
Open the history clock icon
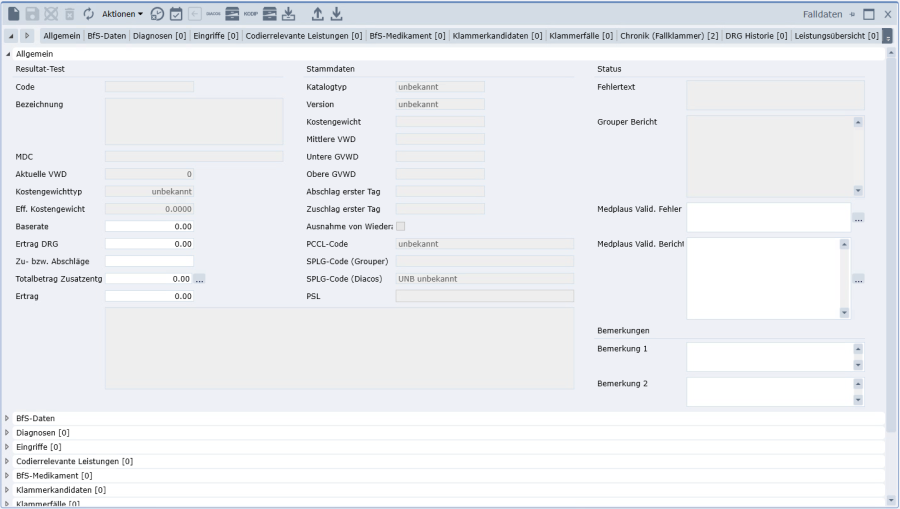point(157,15)
